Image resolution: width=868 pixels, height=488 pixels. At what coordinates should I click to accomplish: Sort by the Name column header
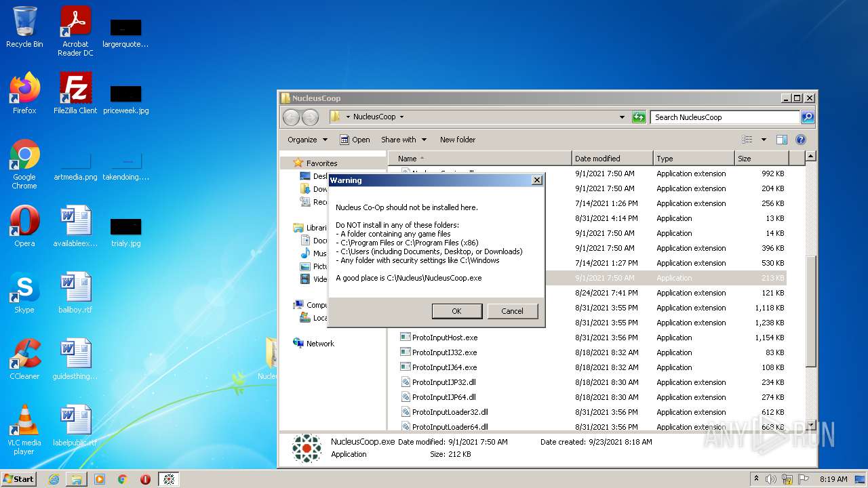[x=480, y=159]
